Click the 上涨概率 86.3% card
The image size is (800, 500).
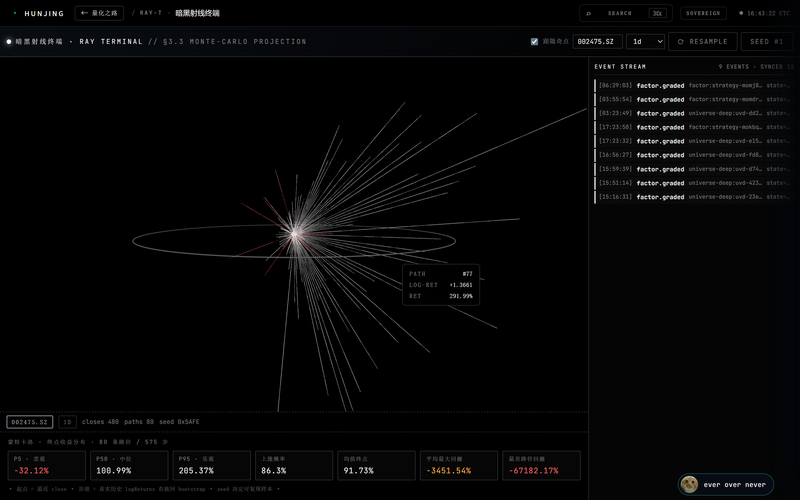click(x=294, y=465)
